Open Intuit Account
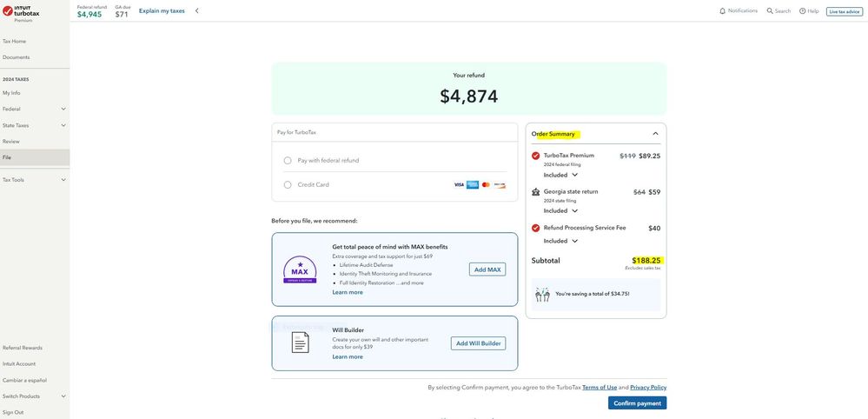868x419 pixels. (x=19, y=364)
